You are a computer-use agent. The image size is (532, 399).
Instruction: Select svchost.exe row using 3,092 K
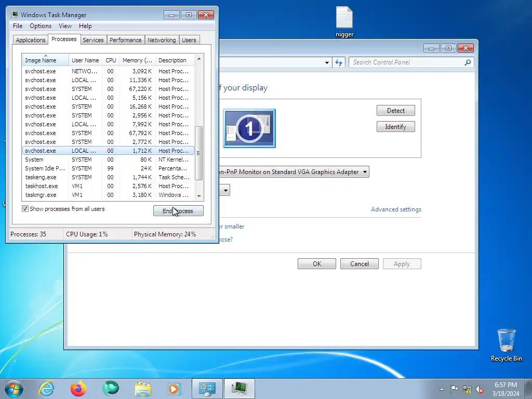[x=108, y=71]
